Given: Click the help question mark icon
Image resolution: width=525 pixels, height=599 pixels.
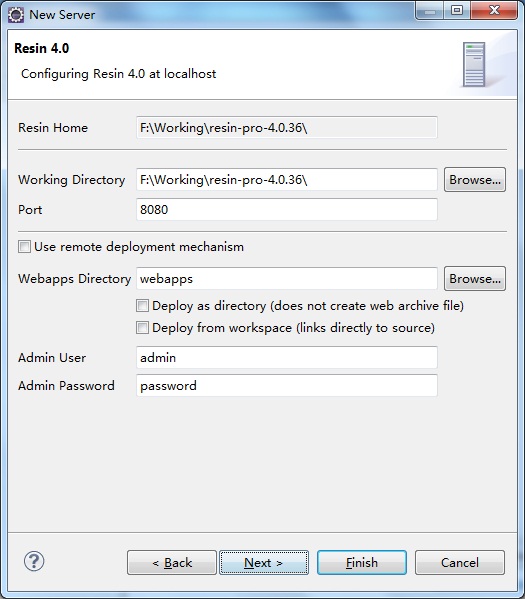Looking at the screenshot, I should pos(34,562).
